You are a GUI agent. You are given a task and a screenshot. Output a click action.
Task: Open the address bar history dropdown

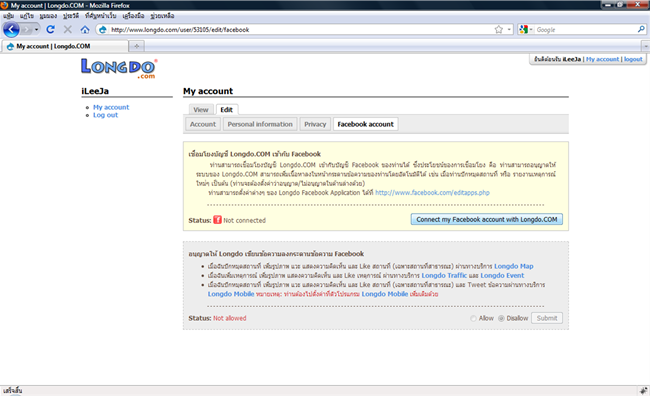click(x=509, y=30)
